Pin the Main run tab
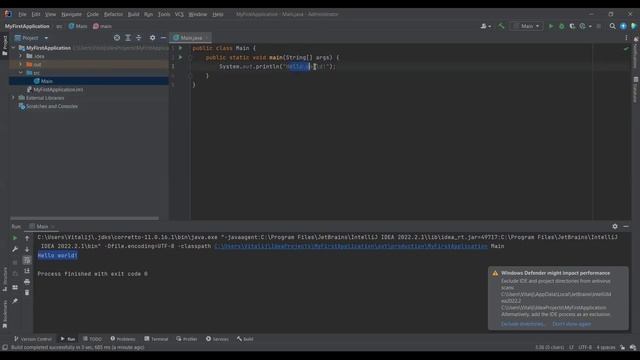 (15, 301)
